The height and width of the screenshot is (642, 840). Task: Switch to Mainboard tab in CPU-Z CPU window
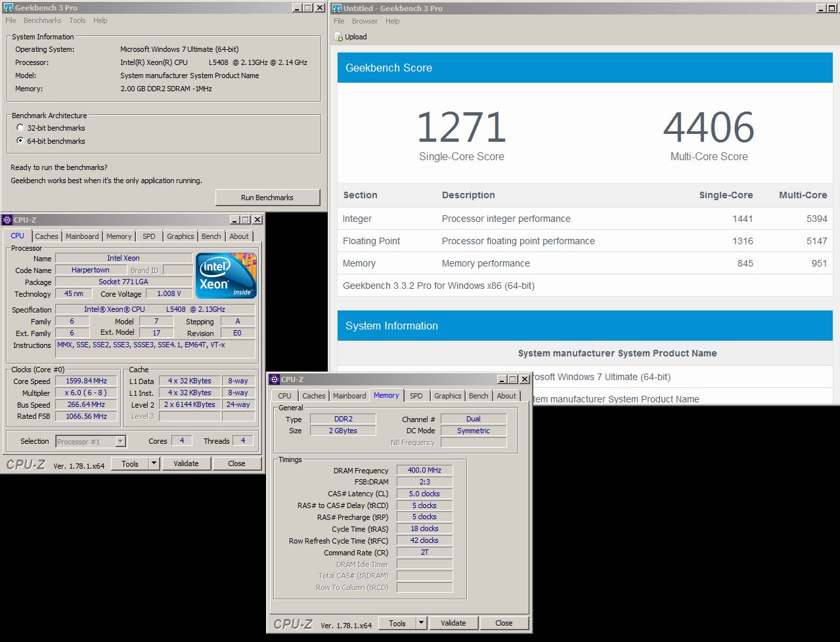click(x=82, y=236)
